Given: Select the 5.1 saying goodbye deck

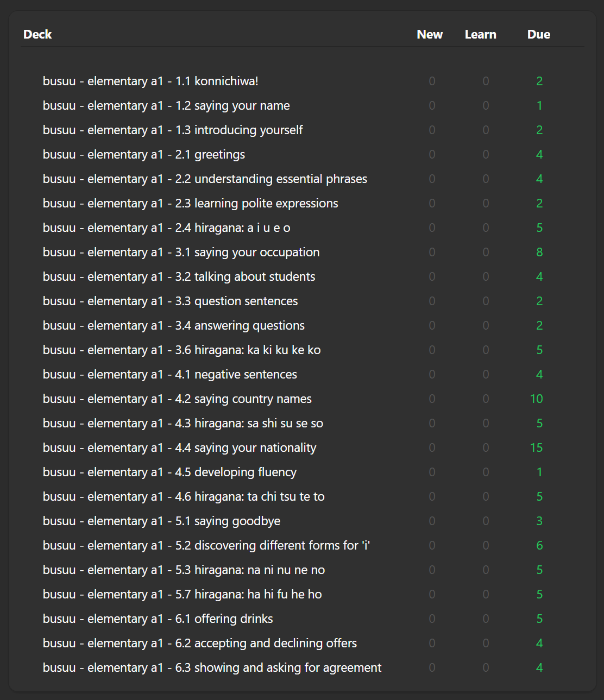Looking at the screenshot, I should [x=161, y=521].
